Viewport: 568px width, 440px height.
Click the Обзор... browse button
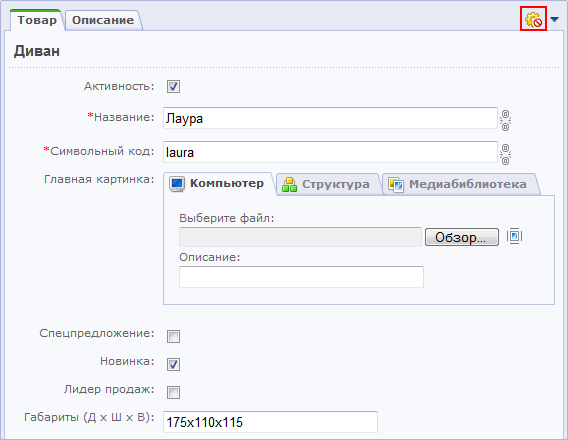click(462, 237)
